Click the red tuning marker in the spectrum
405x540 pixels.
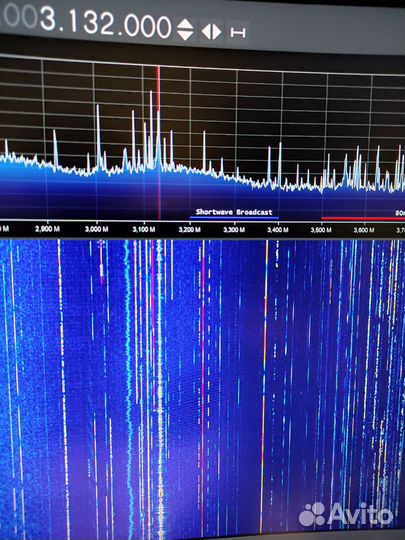tap(158, 143)
